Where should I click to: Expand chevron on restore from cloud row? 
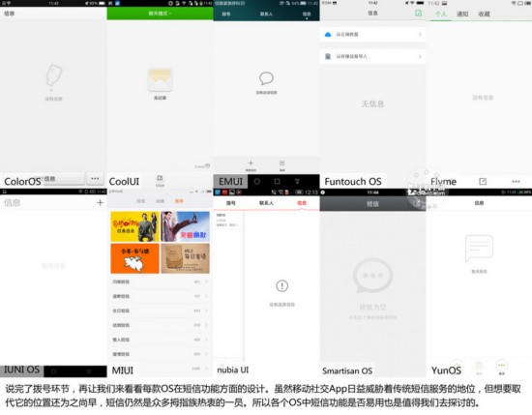420,35
